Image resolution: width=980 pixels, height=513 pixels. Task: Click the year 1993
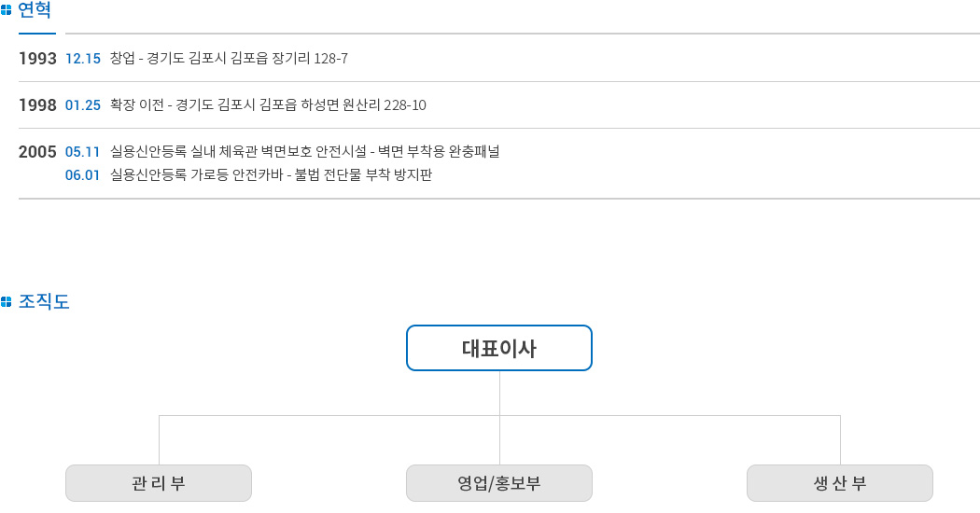[37, 59]
